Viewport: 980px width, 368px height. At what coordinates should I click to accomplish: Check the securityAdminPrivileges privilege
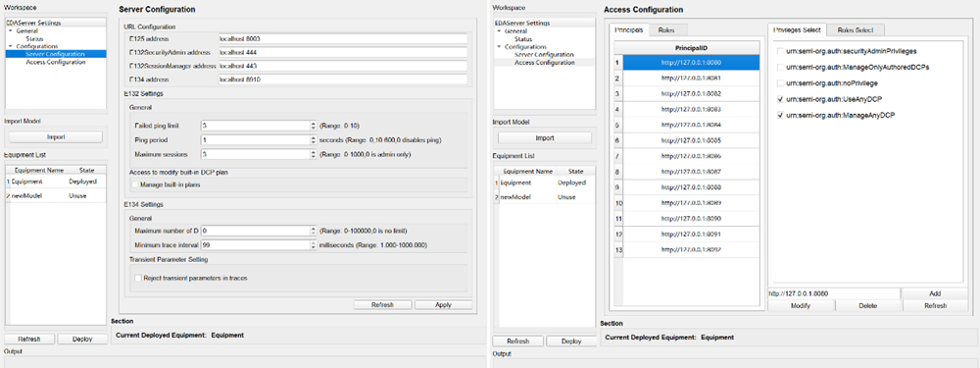point(779,51)
